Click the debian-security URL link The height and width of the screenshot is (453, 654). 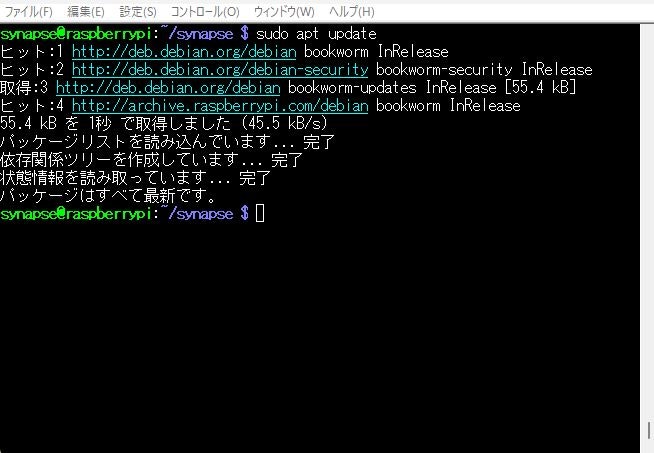pos(220,70)
